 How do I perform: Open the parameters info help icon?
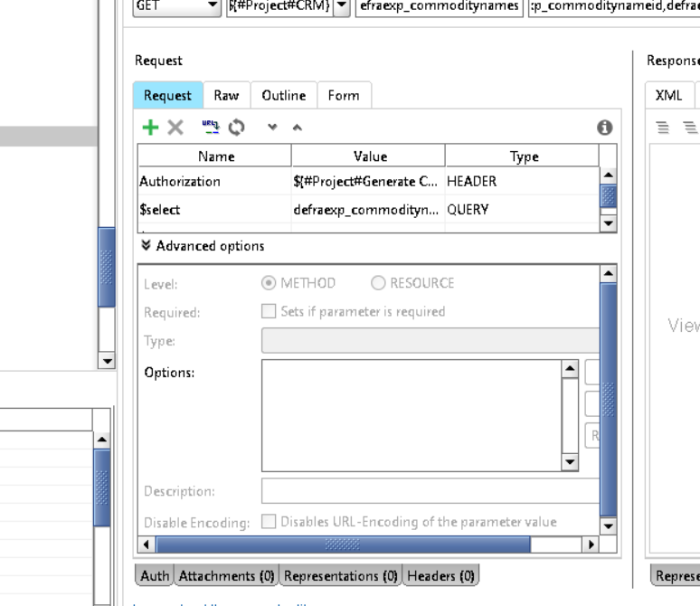click(604, 128)
